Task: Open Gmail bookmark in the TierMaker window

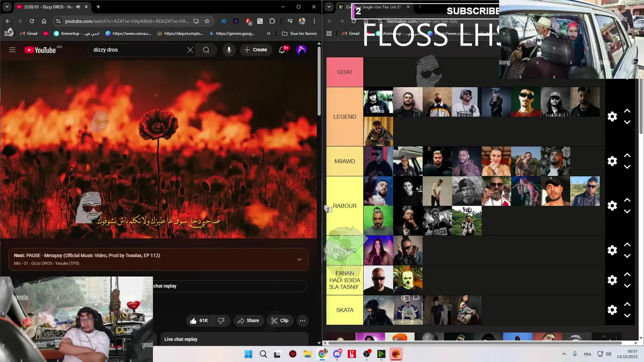Action: pos(350,34)
